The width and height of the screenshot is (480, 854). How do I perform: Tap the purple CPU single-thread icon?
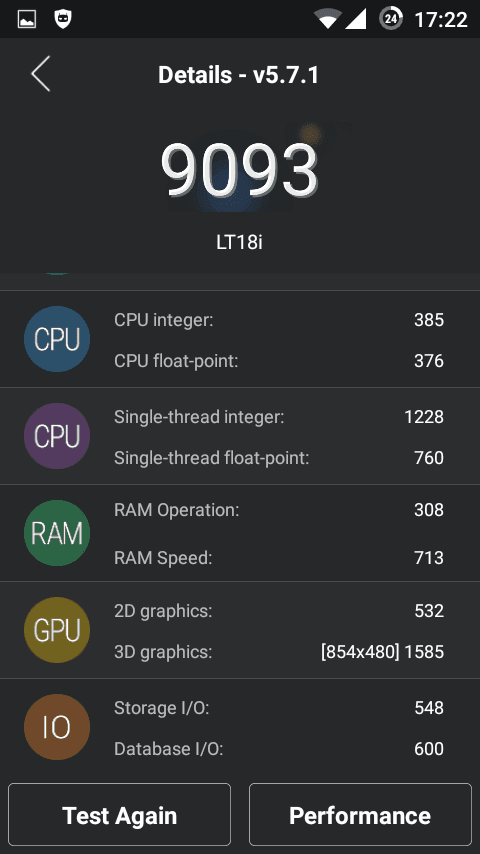coord(57,436)
